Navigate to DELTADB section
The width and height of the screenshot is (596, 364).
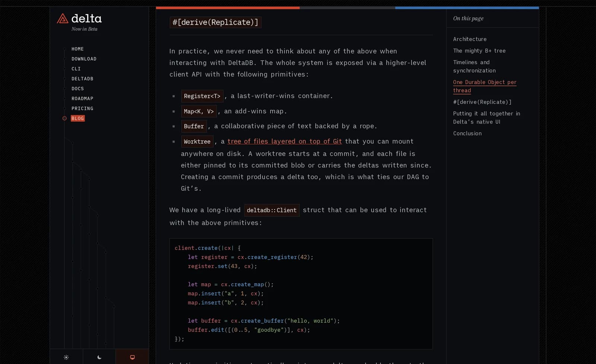click(82, 79)
